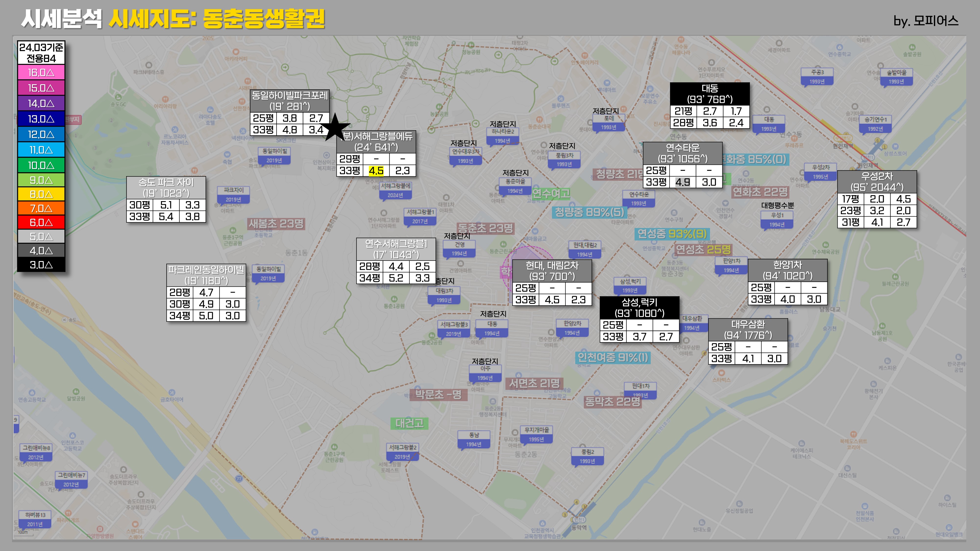Click the highlighted 4.5 price cell
Image resolution: width=980 pixels, height=551 pixels.
point(376,171)
